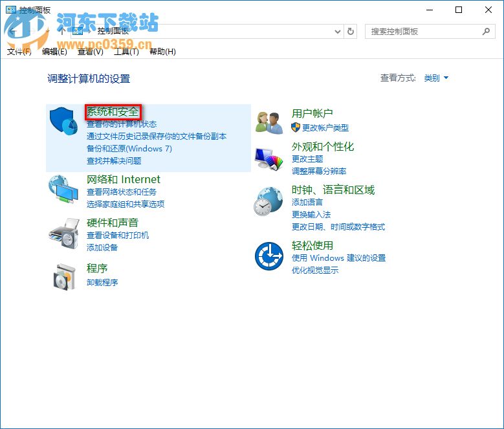The width and height of the screenshot is (504, 429).
Task: Click 优化视觉显示 link
Action: point(315,270)
